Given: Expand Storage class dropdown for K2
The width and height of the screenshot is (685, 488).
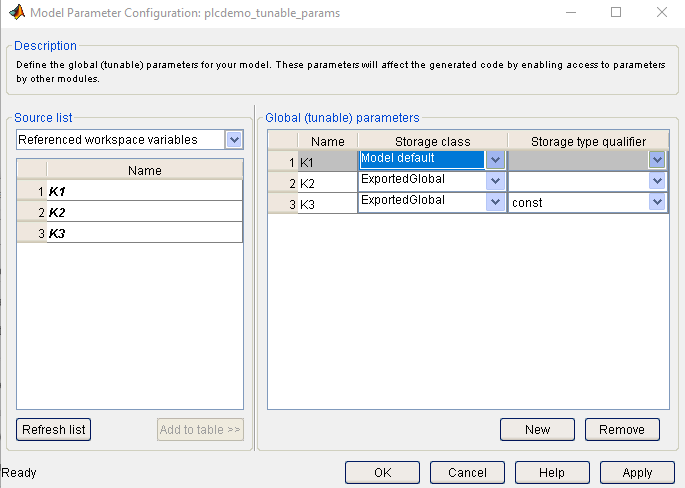Looking at the screenshot, I should pos(495,181).
